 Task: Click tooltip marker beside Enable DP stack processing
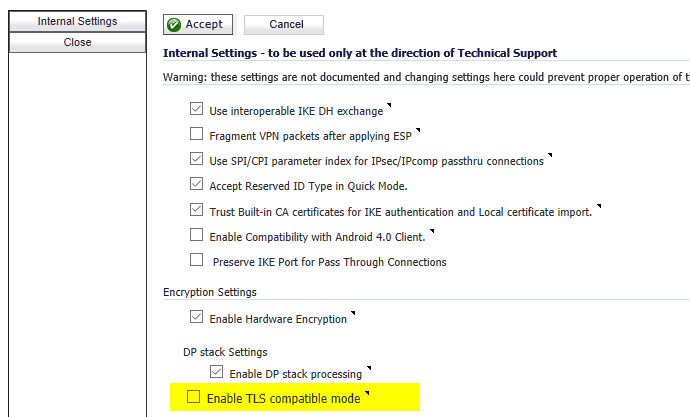369,368
